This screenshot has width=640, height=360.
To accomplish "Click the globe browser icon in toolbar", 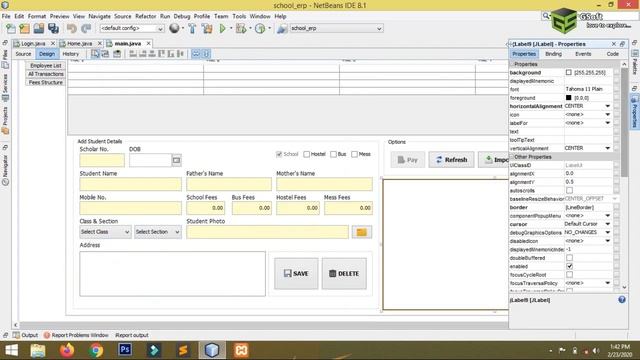I will pyautogui.click(x=174, y=28).
